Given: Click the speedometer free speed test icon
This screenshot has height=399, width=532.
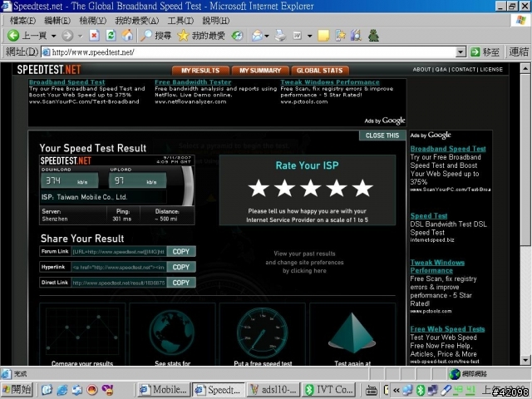Looking at the screenshot, I should (x=263, y=333).
